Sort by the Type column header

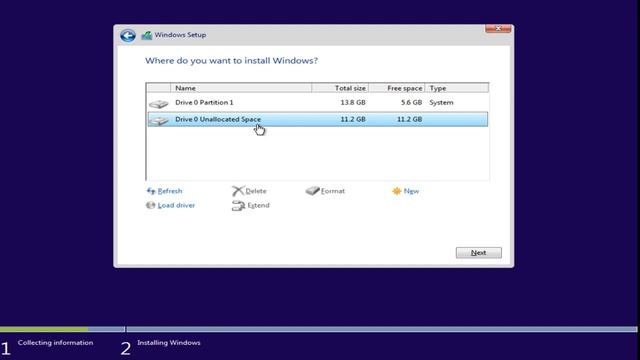456,88
